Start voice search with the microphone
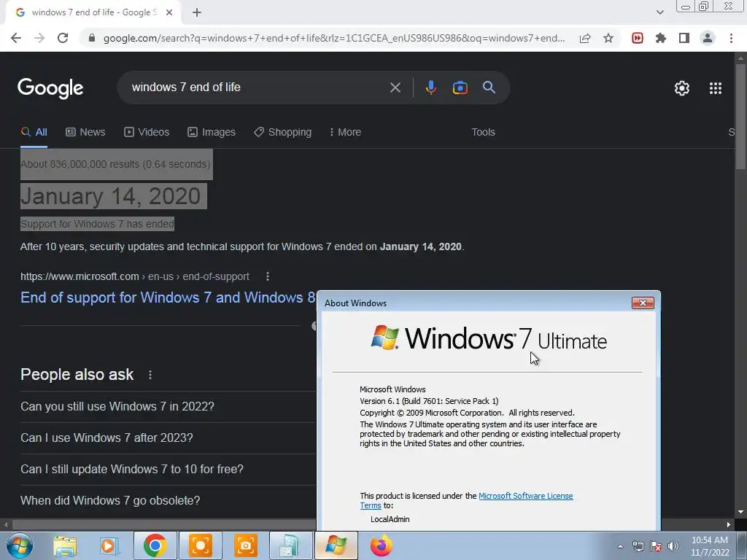Image resolution: width=747 pixels, height=560 pixels. click(430, 87)
